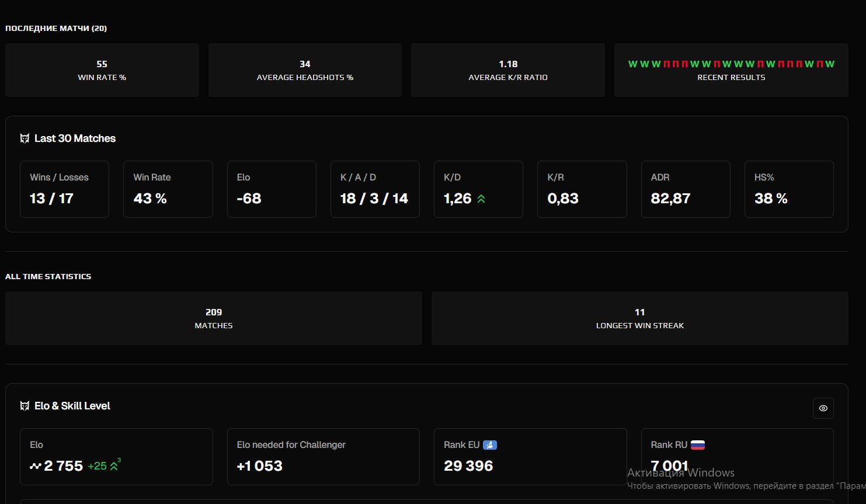Select the Wins / Losses card
The image size is (866, 504).
(64, 189)
